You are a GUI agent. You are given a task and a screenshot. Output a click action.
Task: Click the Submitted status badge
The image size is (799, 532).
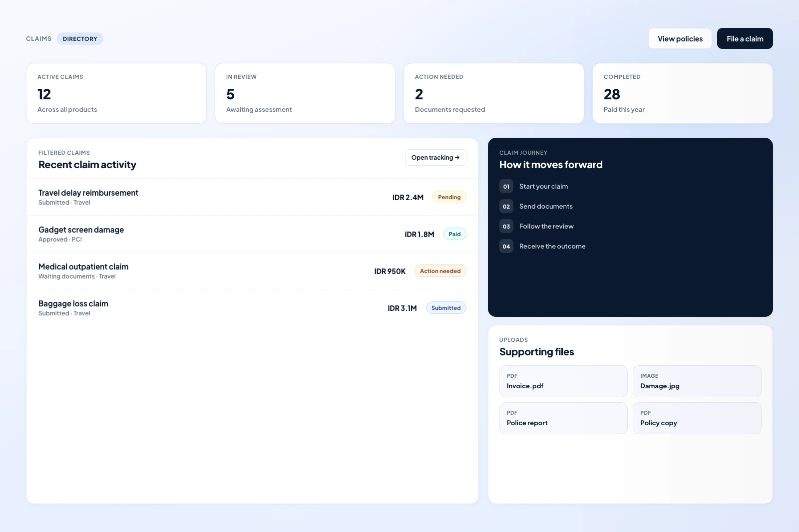pyautogui.click(x=446, y=308)
